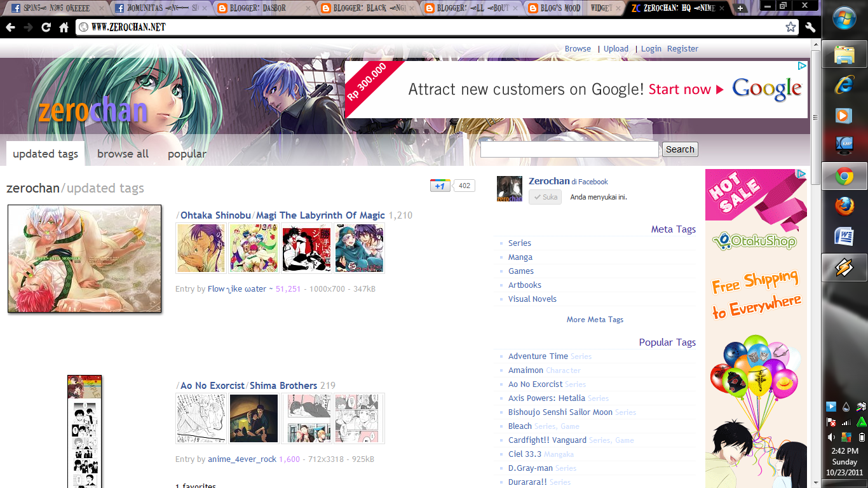Open the browser home page icon
The height and width of the screenshot is (488, 868).
[x=64, y=27]
